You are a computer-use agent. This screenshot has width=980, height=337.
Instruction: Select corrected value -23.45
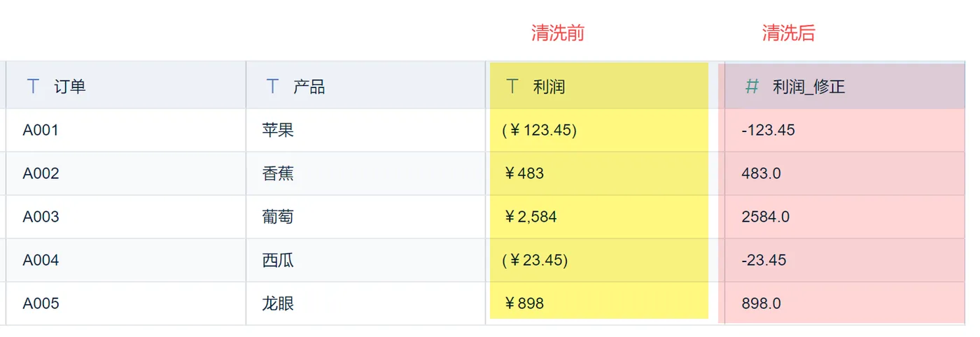pyautogui.click(x=764, y=260)
